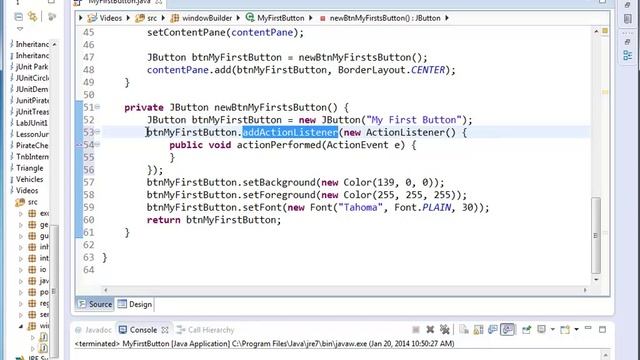Select the Videos project in Package Explorer
Viewport: 640px width, 360px height.
point(27,190)
